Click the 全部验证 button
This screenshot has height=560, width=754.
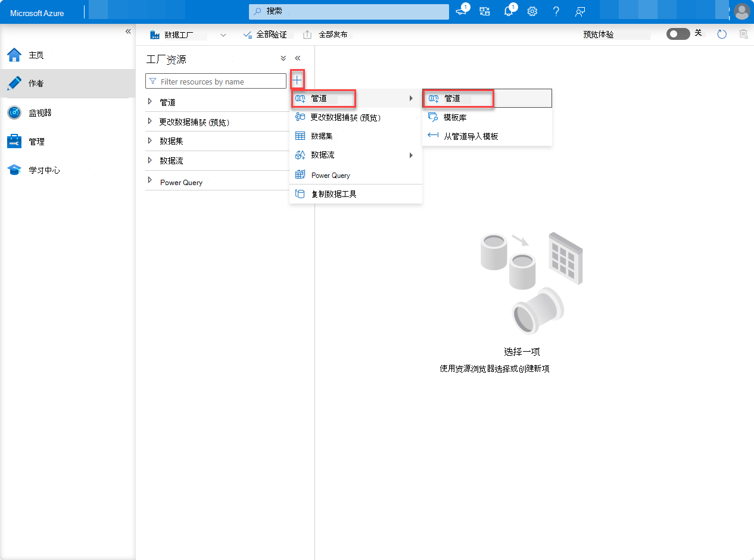tap(264, 35)
